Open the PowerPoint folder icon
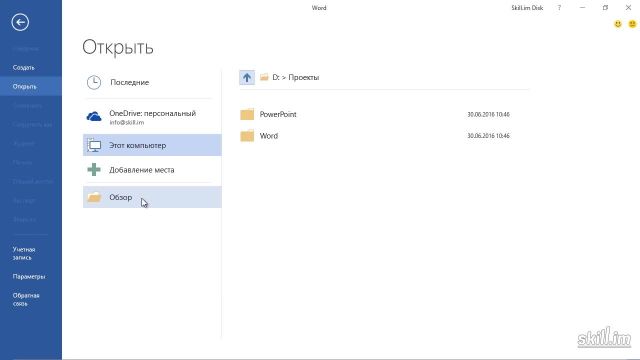The width and height of the screenshot is (640, 360). 247,114
